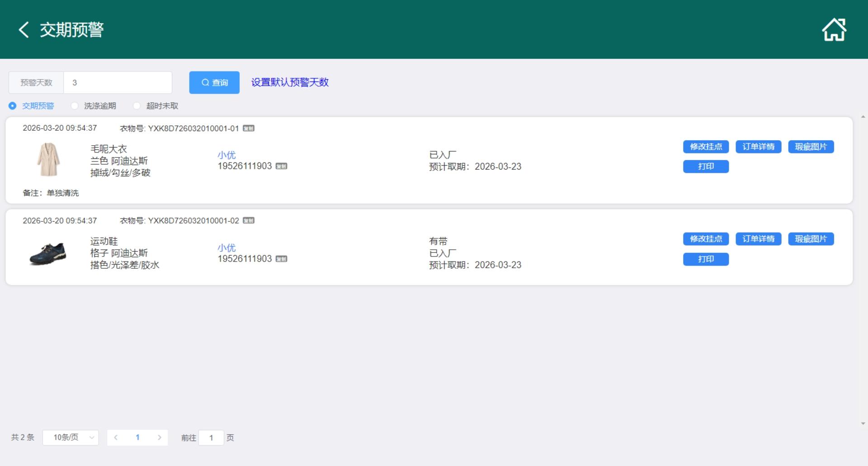This screenshot has height=466, width=868.
Task: Open the wool coat thumbnail image
Action: point(48,160)
